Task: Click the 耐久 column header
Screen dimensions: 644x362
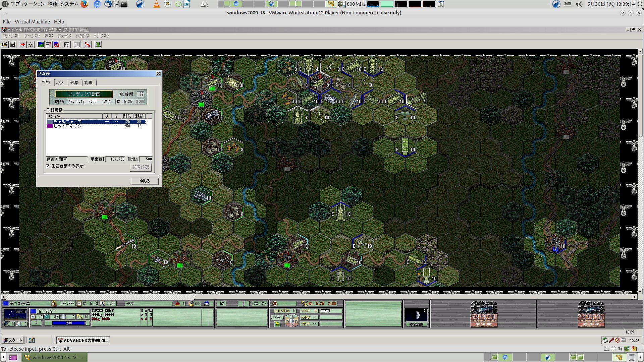Action: pos(127,116)
